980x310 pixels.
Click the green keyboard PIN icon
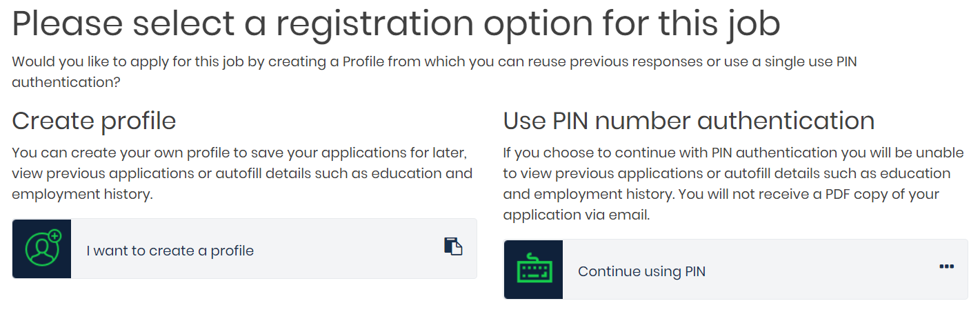(533, 270)
